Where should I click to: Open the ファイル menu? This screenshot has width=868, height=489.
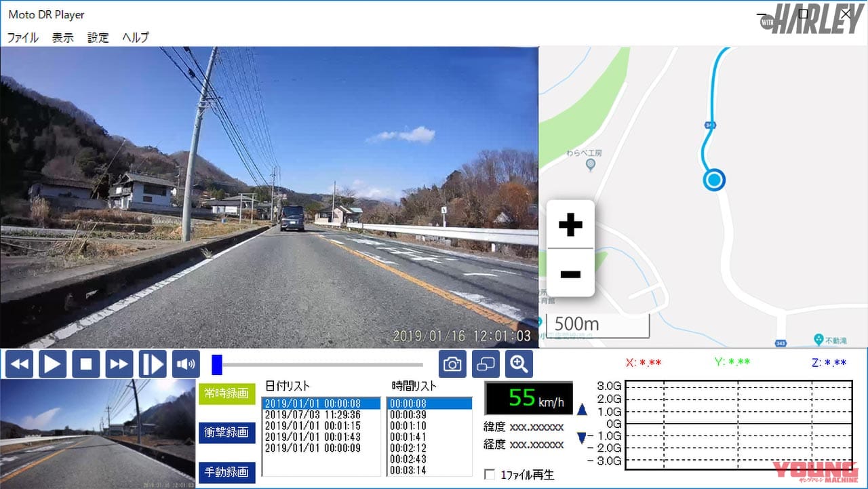click(x=22, y=37)
